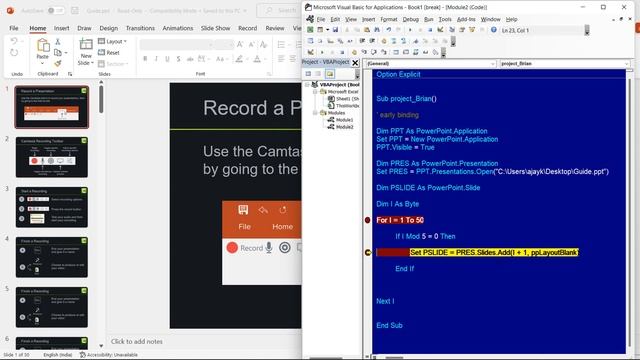Screen dimensions: 640x360
Task: Undo last edit in the VBA editor toolbar
Action: pyautogui.click(x=389, y=30)
